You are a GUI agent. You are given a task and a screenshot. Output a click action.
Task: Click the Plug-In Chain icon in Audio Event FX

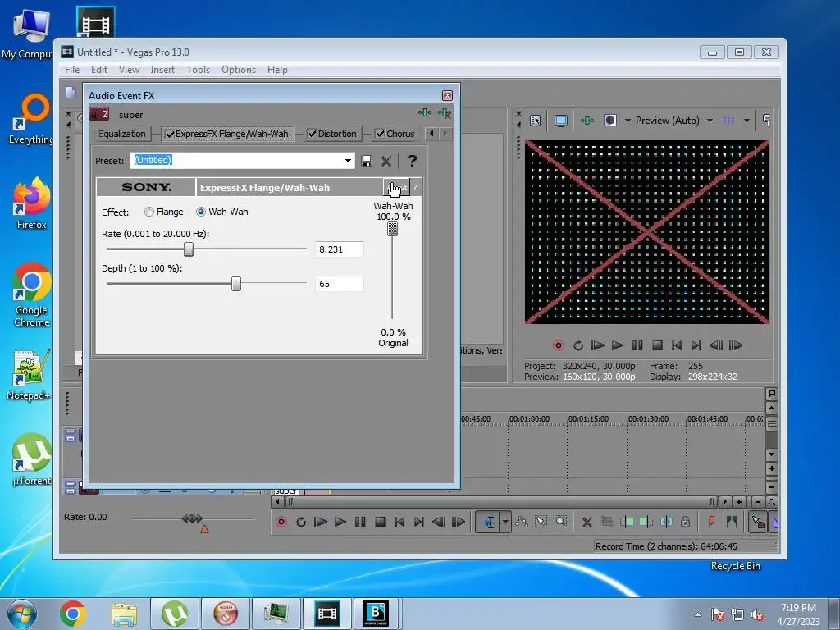point(425,112)
